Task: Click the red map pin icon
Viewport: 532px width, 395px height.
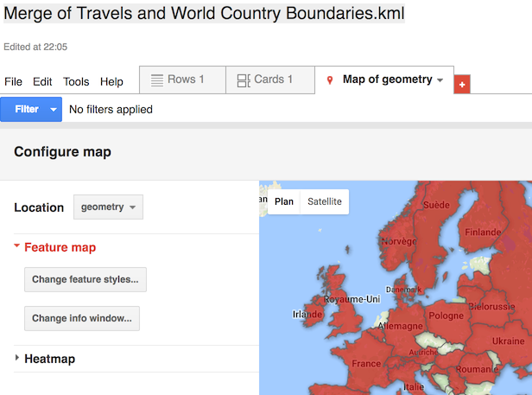Action: coord(330,80)
